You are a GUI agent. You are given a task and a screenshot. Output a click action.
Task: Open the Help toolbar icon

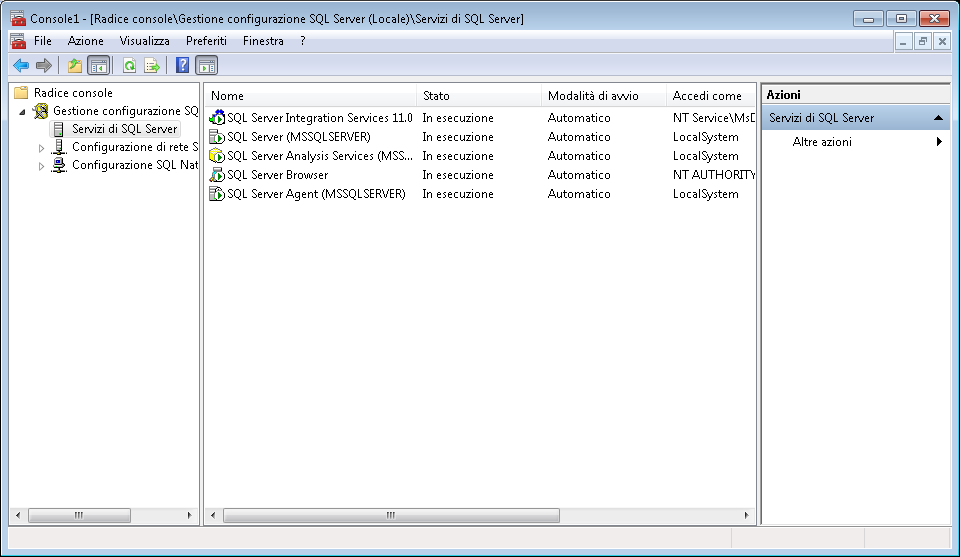click(182, 65)
